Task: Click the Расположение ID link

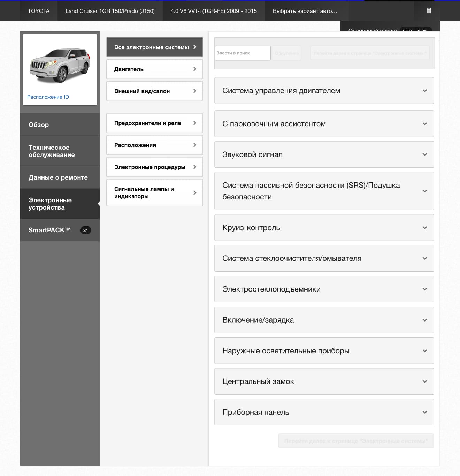Action: [48, 97]
